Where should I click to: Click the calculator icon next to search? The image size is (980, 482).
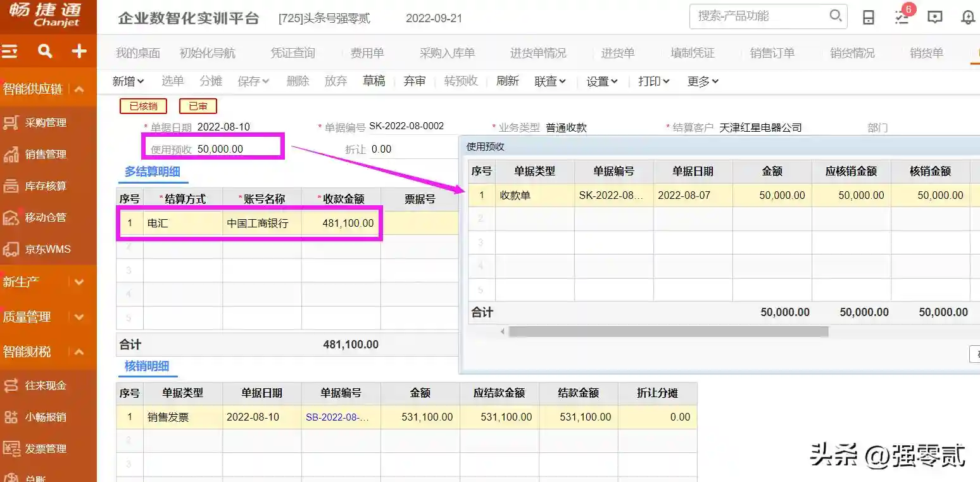point(869,18)
